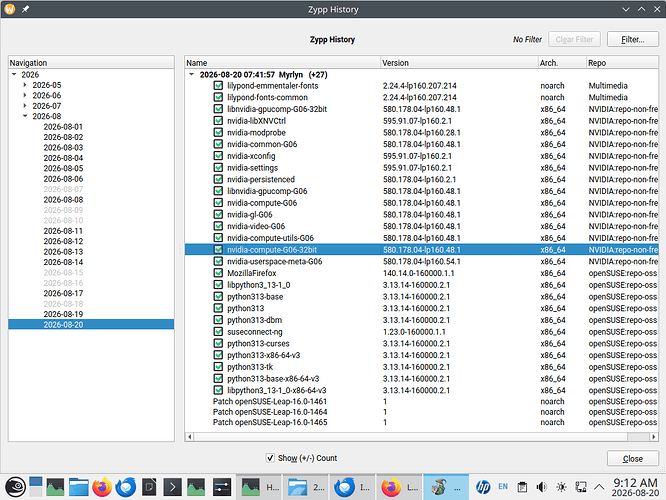This screenshot has height=500, width=666.
Task: Select date 2026-08-11 in navigation
Action: click(63, 231)
